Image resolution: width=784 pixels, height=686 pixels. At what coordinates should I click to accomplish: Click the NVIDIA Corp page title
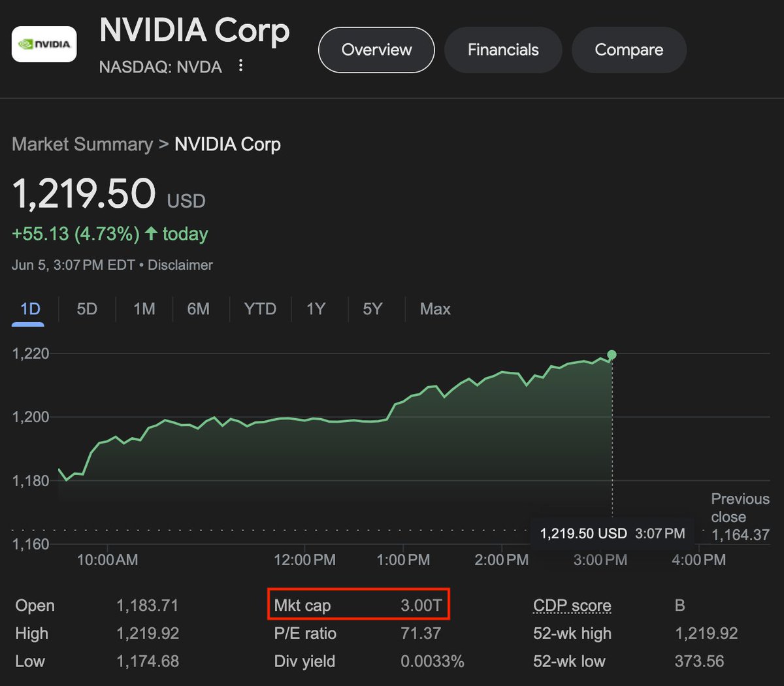pos(195,31)
